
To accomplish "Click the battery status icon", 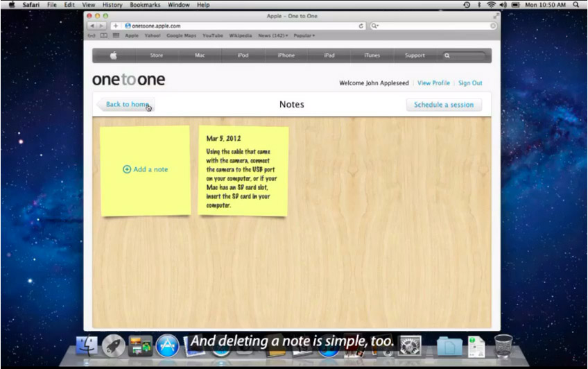I will tap(516, 5).
